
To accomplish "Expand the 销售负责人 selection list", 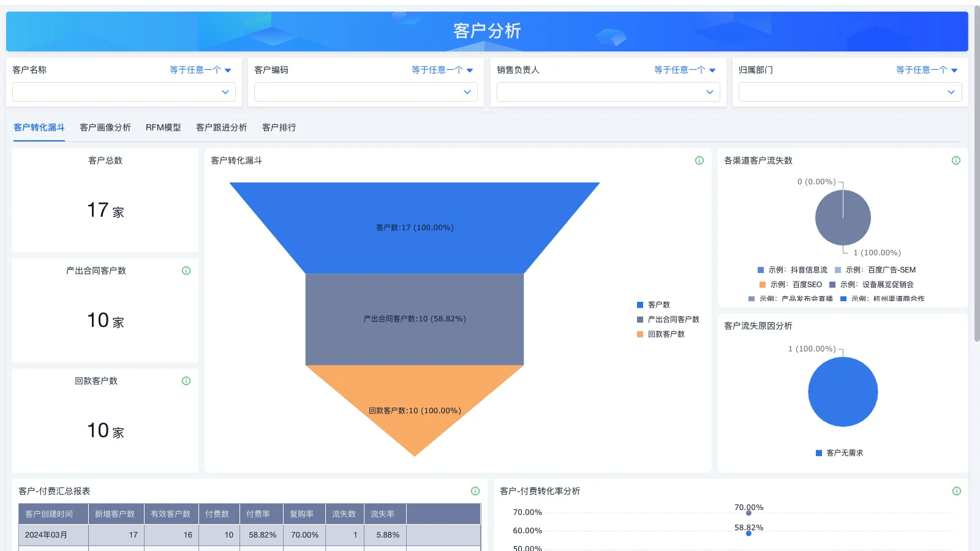I will point(607,92).
